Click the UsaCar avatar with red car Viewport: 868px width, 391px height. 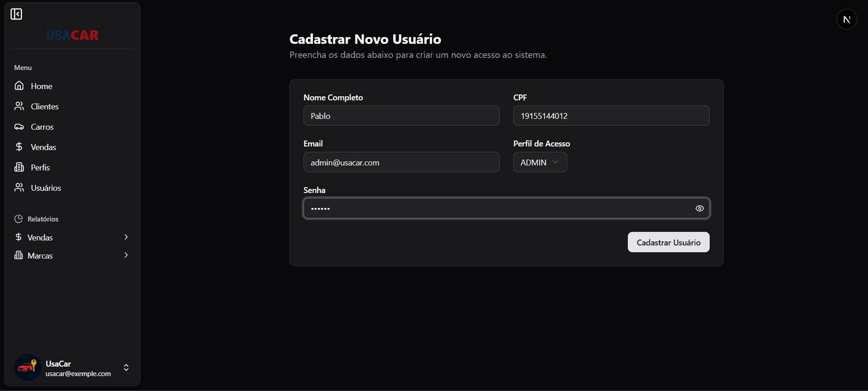pos(27,367)
